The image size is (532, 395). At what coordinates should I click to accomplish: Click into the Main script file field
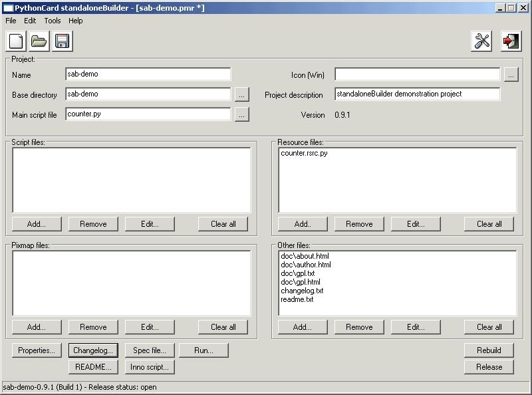(x=148, y=114)
